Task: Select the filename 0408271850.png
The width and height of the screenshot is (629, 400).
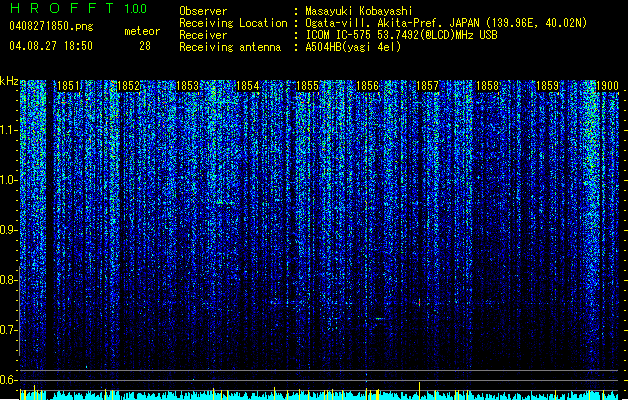Action: pyautogui.click(x=51, y=26)
